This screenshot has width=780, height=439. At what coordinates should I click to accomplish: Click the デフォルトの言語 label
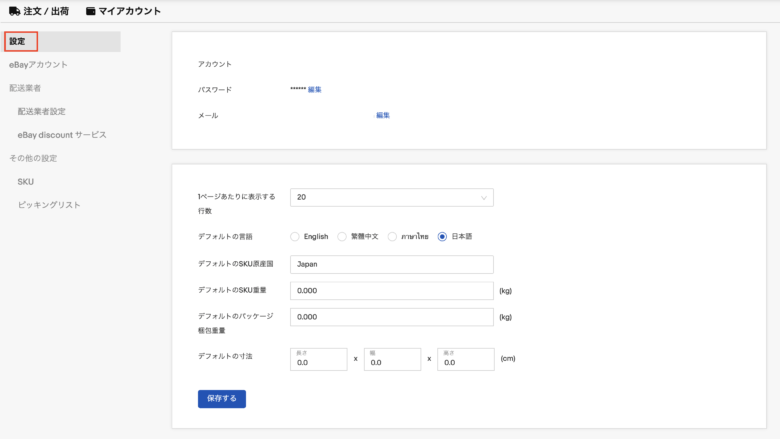(225, 237)
